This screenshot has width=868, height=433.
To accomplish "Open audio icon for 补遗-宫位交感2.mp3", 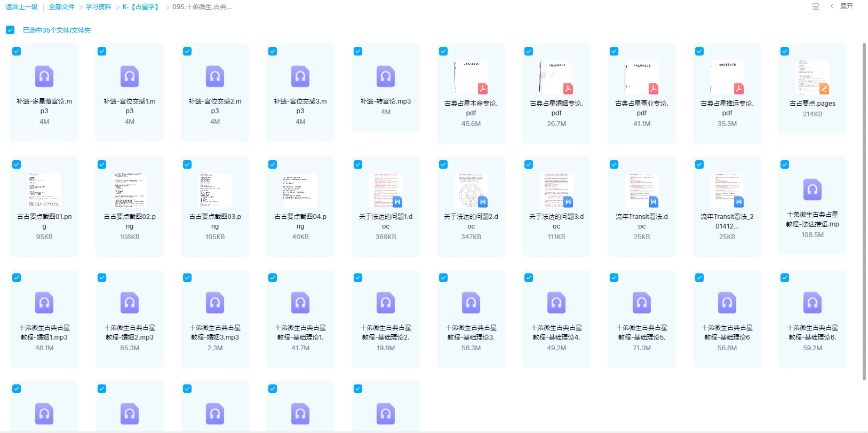I will click(x=215, y=76).
